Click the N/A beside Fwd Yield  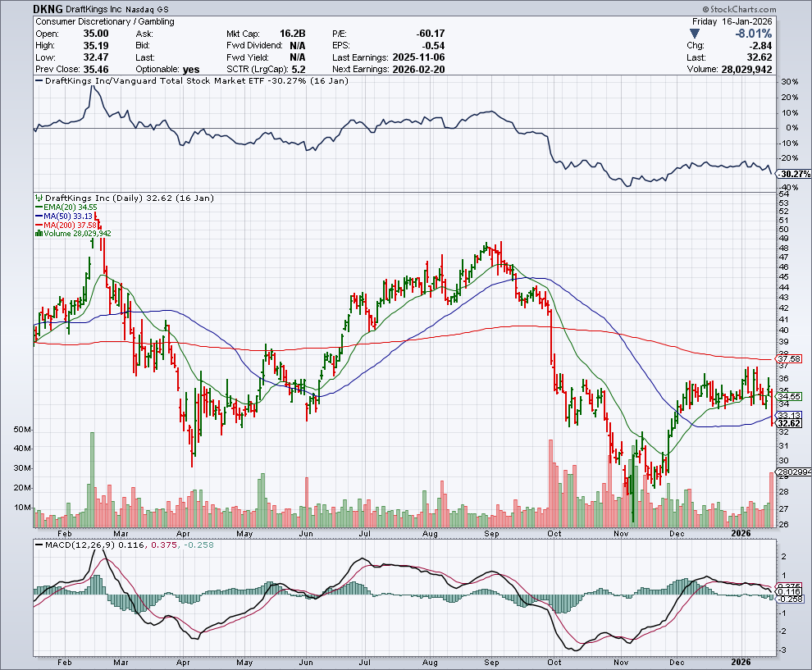point(297,57)
